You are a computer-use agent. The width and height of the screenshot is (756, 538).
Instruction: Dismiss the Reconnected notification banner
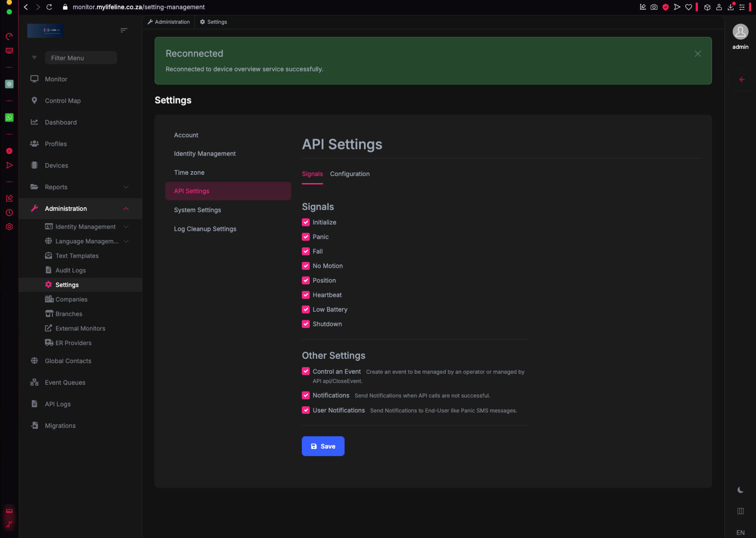697,54
